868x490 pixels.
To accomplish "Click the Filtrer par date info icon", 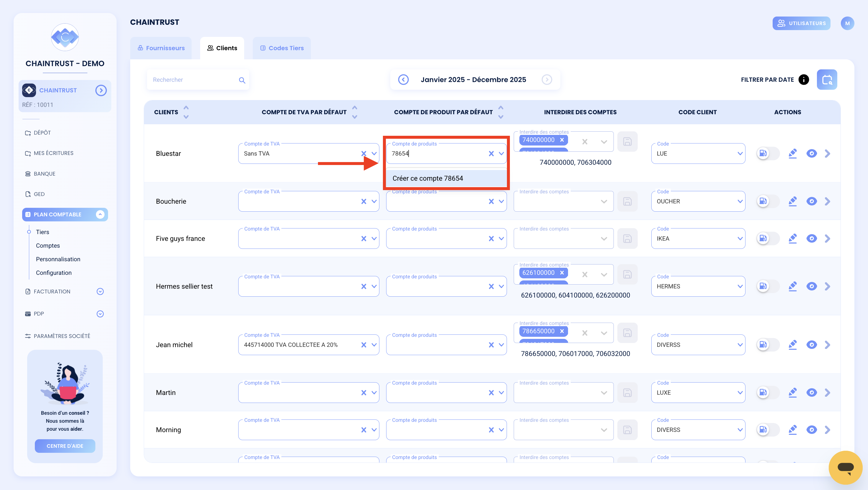I will 804,79.
